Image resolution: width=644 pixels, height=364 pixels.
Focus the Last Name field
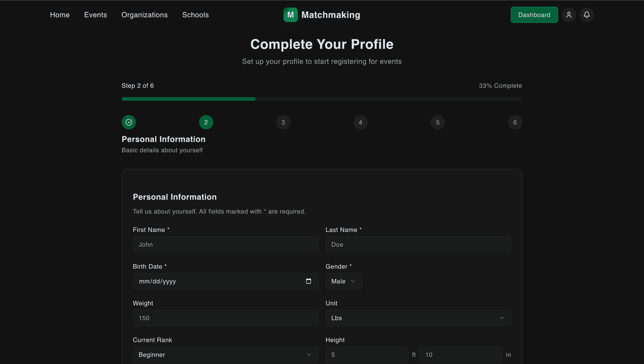tap(418, 244)
